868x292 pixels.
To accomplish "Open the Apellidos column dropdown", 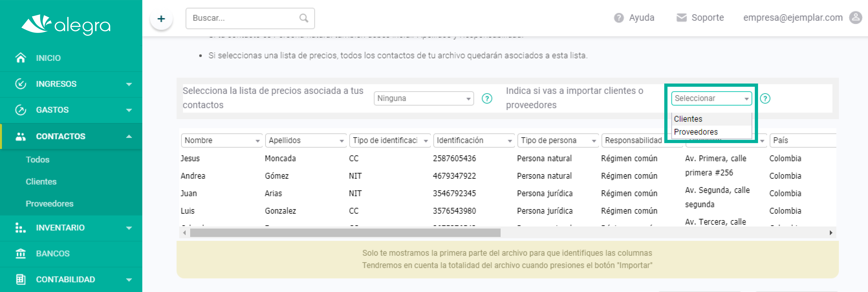I will click(306, 140).
